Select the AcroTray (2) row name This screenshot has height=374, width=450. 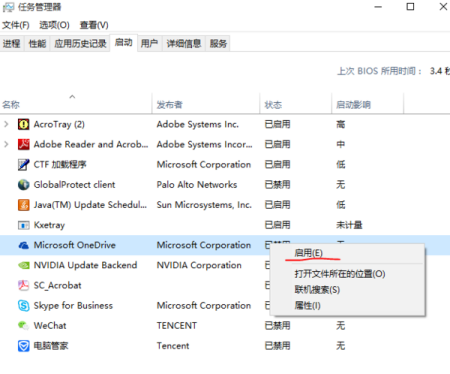pos(59,124)
